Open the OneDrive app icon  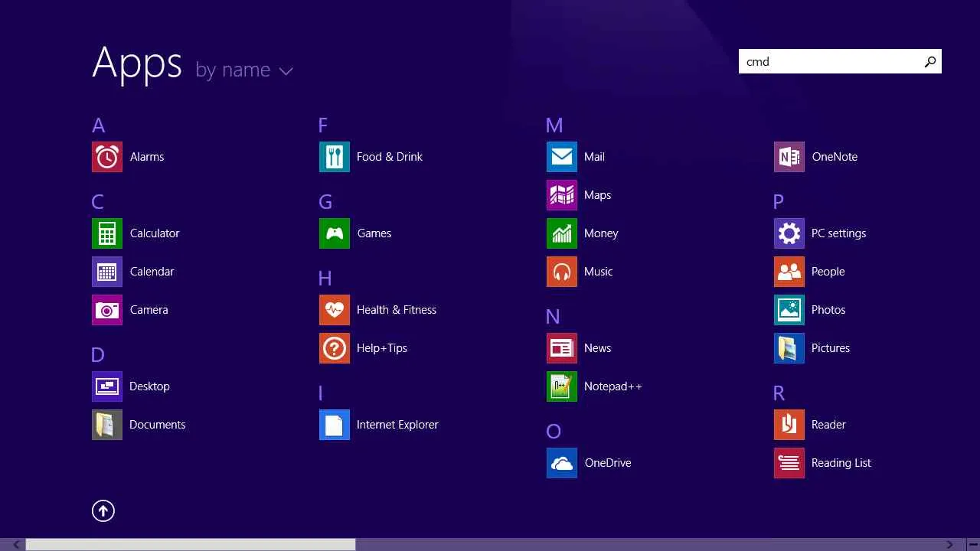point(562,463)
